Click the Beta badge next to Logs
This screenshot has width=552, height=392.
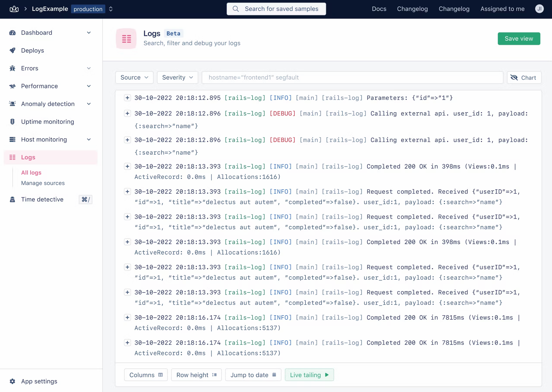click(173, 33)
